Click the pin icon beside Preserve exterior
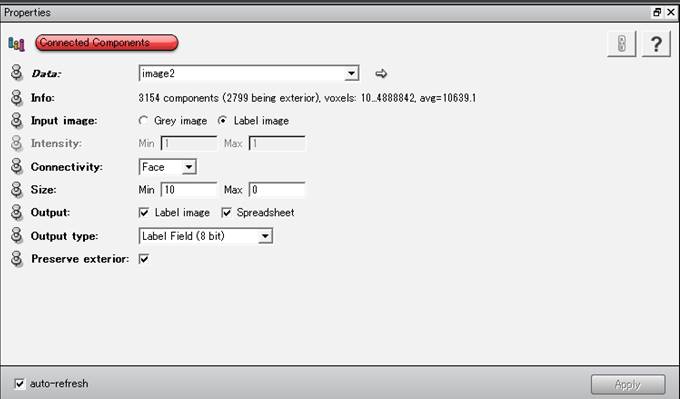Screen dimensions: 680x399 click(16, 259)
